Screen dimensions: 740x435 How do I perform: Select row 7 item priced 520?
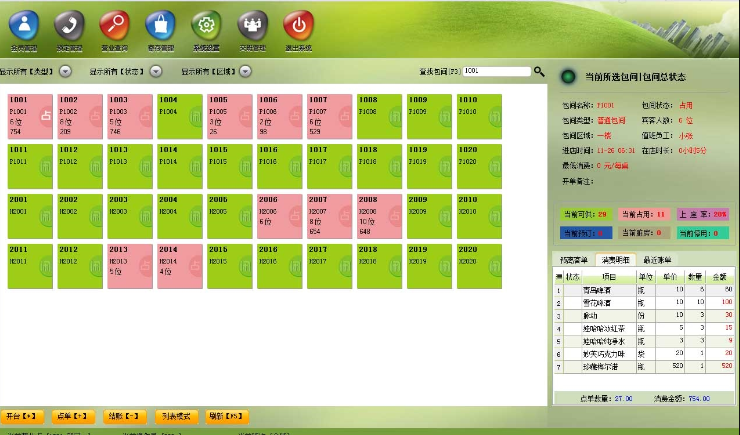tap(644, 366)
